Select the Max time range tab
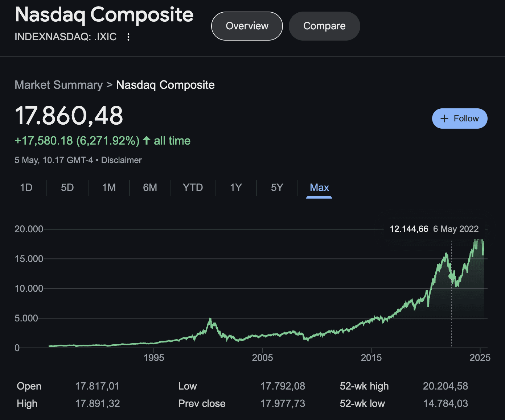 pyautogui.click(x=319, y=187)
